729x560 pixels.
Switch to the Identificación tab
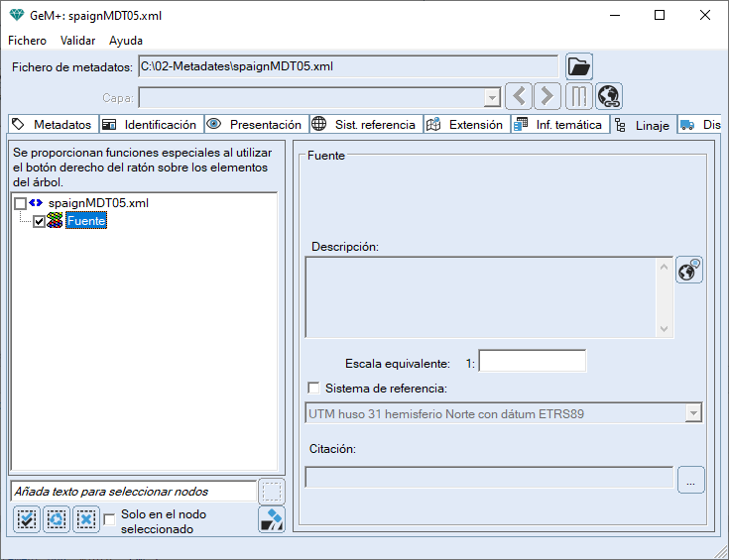(x=152, y=125)
